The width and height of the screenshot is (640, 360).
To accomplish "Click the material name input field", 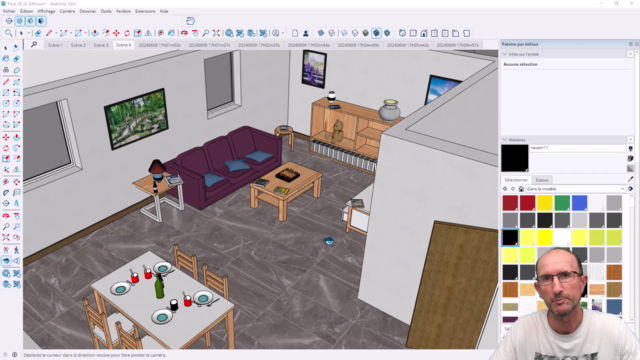I will pos(578,148).
